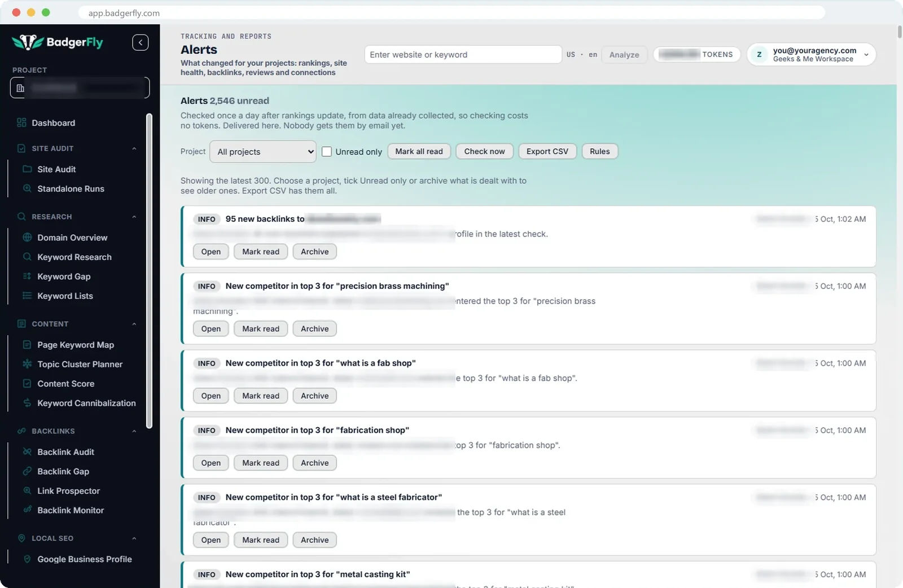Click the Keyword Research magnifier icon
903x588 pixels.
point(27,257)
